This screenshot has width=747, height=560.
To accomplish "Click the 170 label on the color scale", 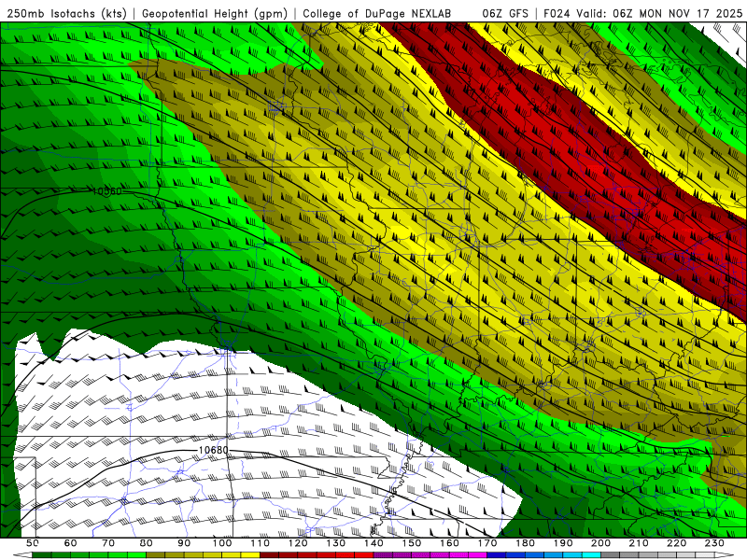I will (x=487, y=543).
